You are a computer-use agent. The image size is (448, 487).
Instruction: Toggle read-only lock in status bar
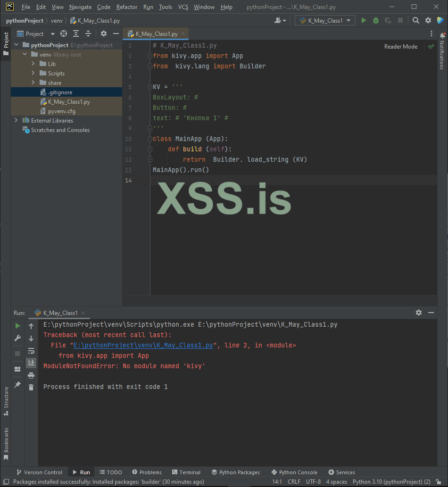[x=438, y=481]
